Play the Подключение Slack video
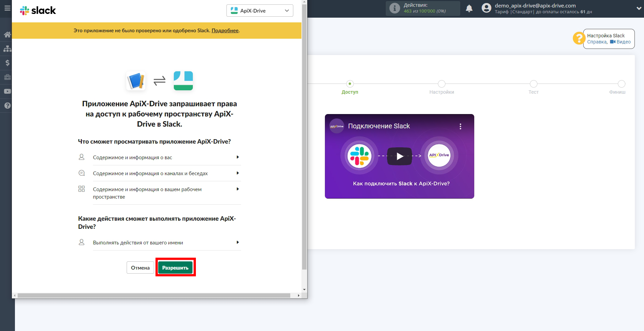 click(400, 156)
